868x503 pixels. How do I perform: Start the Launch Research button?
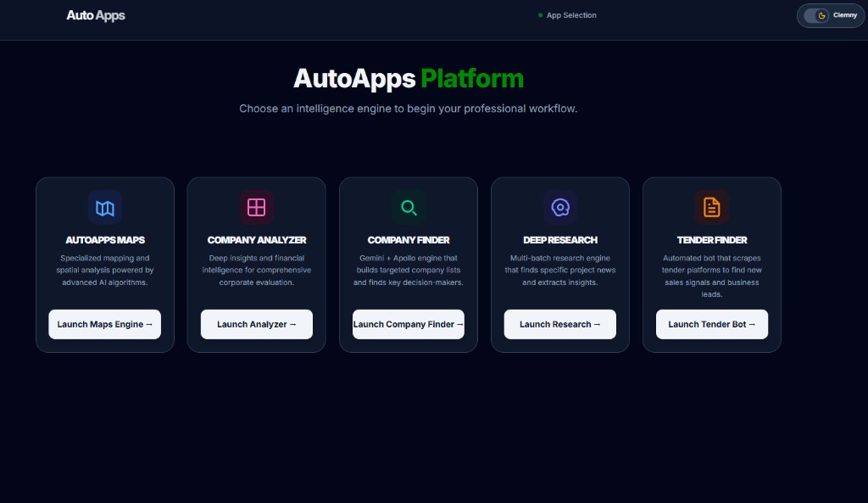pos(560,324)
